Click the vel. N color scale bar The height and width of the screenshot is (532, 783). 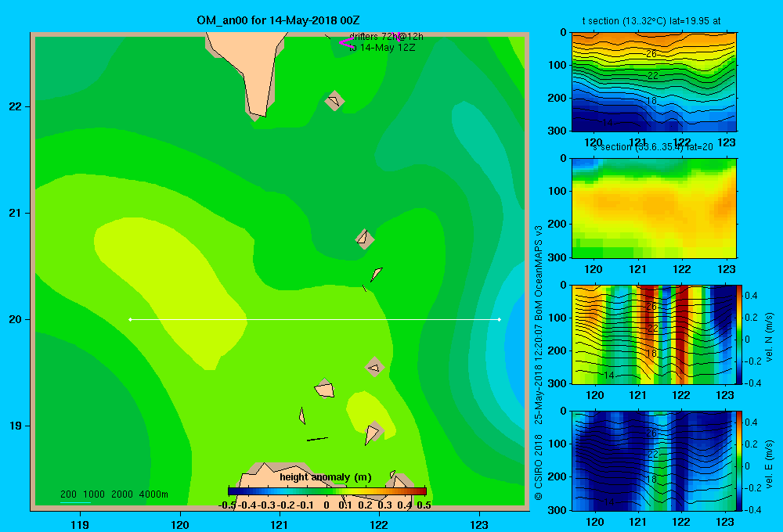click(739, 334)
